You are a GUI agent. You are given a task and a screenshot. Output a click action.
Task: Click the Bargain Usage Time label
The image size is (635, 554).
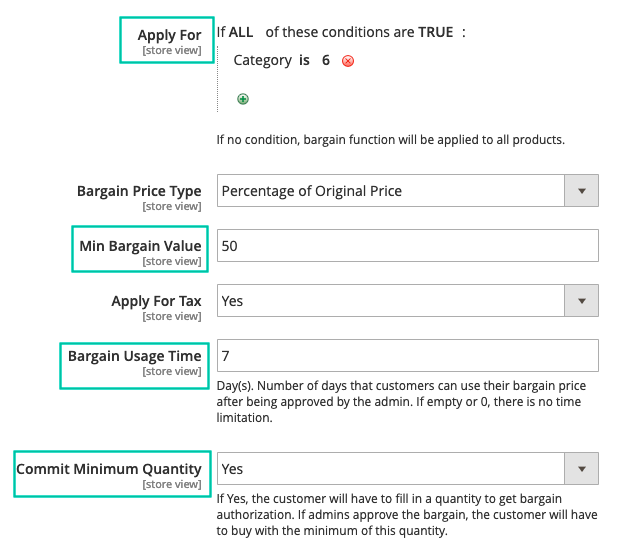click(134, 356)
